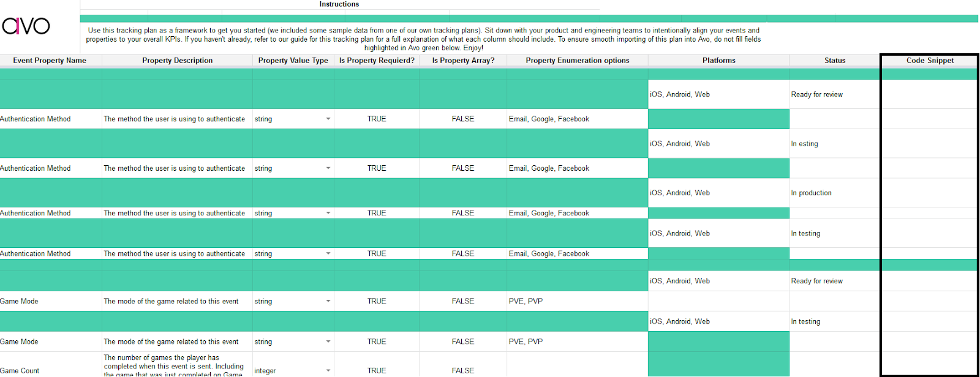This screenshot has height=377, width=980.
Task: Open string dropdown in first Authentication Method row
Action: pos(328,119)
